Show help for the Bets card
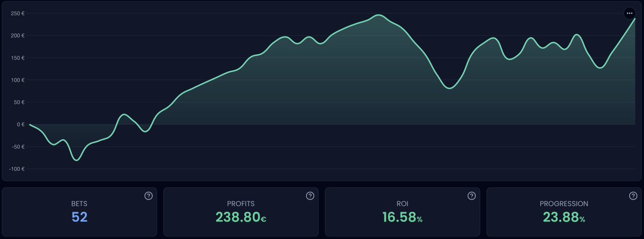The image size is (644, 239). click(149, 196)
